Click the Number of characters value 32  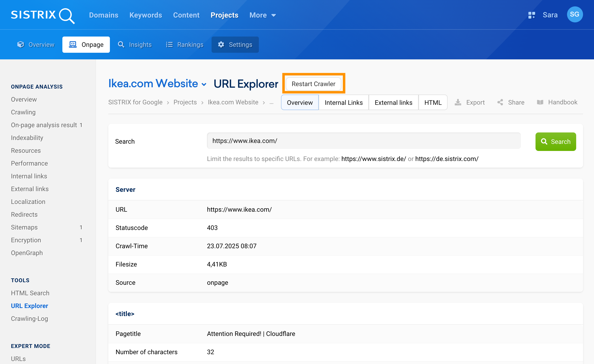pos(210,352)
